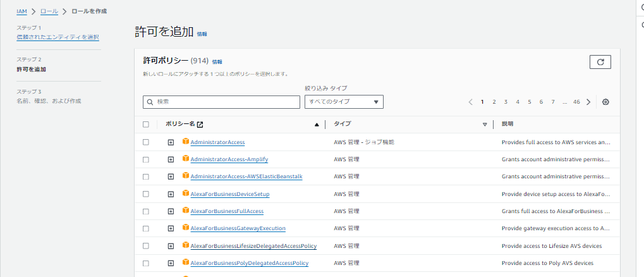Image resolution: width=644 pixels, height=277 pixels.
Task: Go to next page with right arrow
Action: pyautogui.click(x=588, y=102)
